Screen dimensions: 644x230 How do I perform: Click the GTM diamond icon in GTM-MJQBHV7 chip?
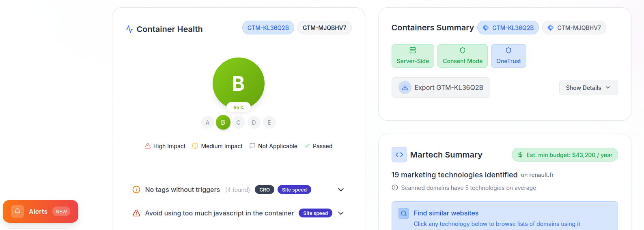pos(551,28)
